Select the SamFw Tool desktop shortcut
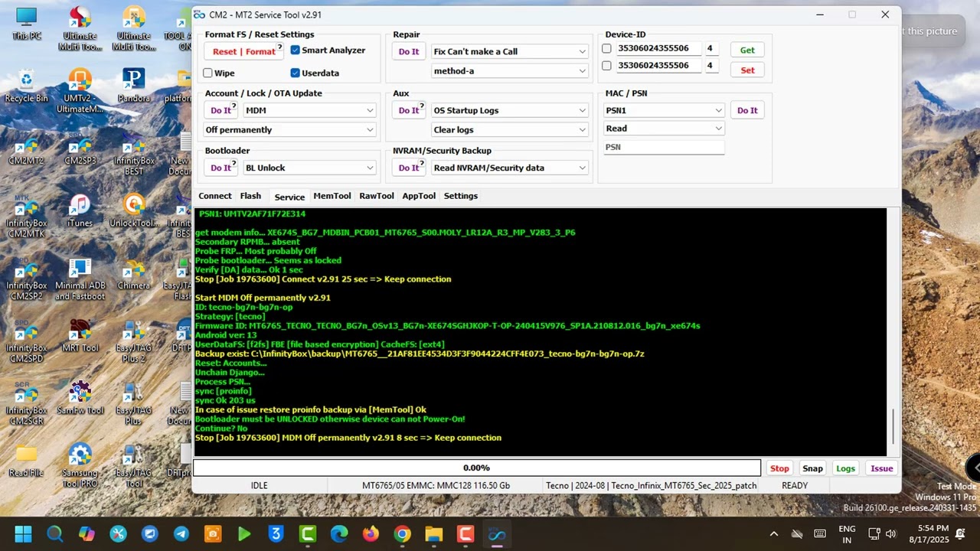Image resolution: width=980 pixels, height=551 pixels. 80,398
